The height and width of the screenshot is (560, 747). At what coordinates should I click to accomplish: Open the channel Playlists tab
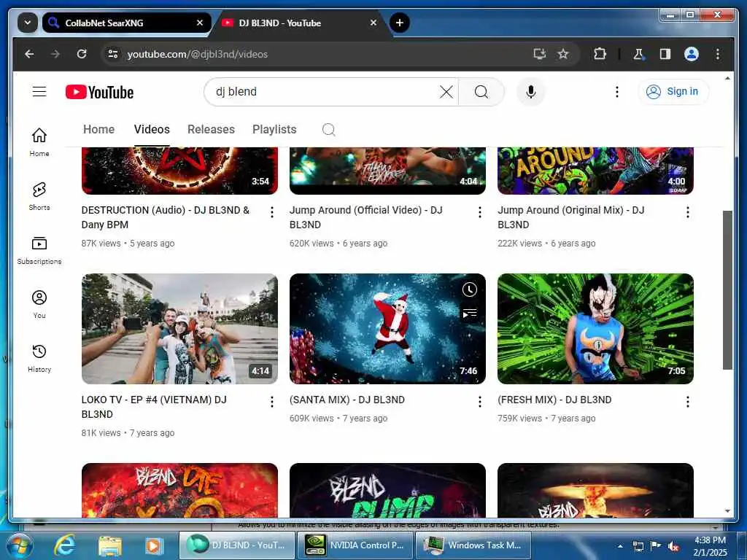(x=274, y=129)
